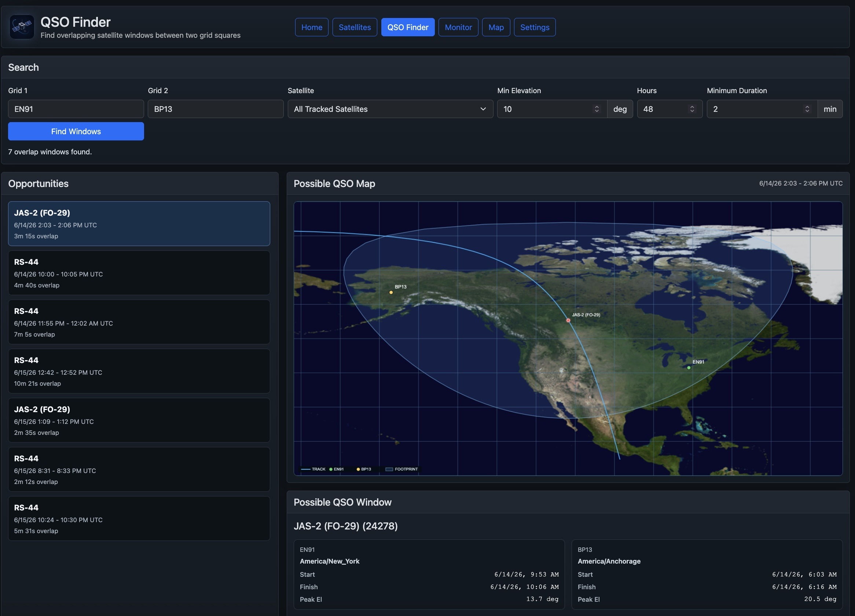
Task: Click the Min Elevation input field
Action: (x=552, y=109)
